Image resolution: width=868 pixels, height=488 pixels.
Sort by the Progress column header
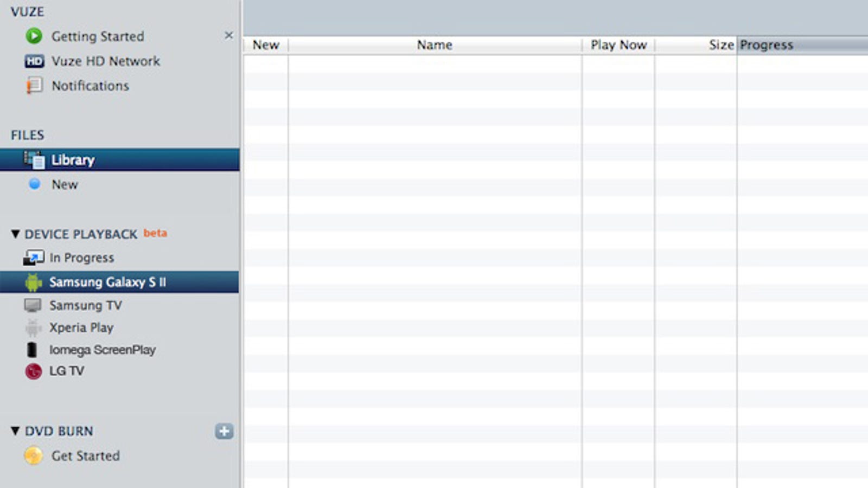(x=803, y=45)
